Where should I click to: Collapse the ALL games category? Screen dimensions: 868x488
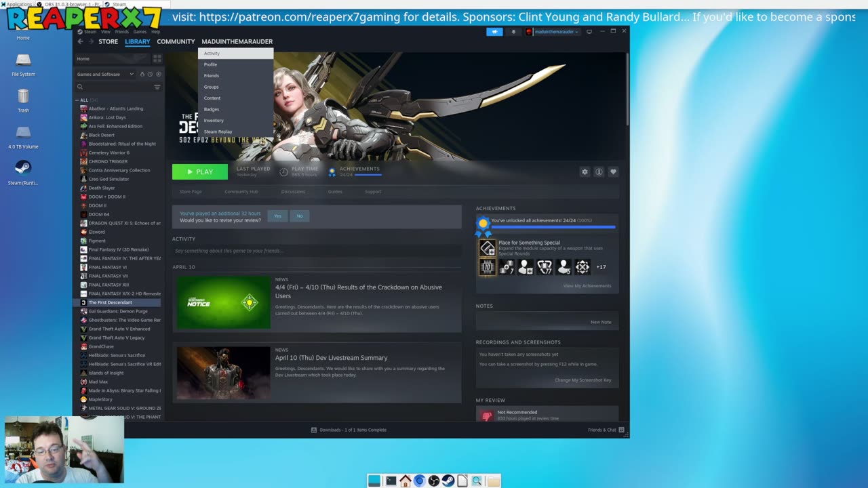pyautogui.click(x=77, y=100)
